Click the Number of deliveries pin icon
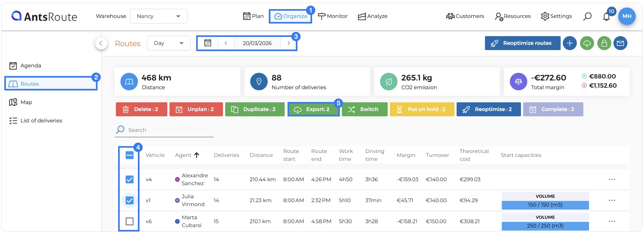Screen dimensions: 644x235 pyautogui.click(x=259, y=82)
